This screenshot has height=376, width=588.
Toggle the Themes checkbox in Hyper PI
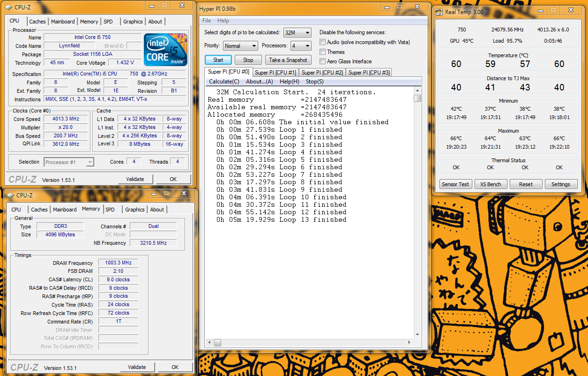[322, 52]
